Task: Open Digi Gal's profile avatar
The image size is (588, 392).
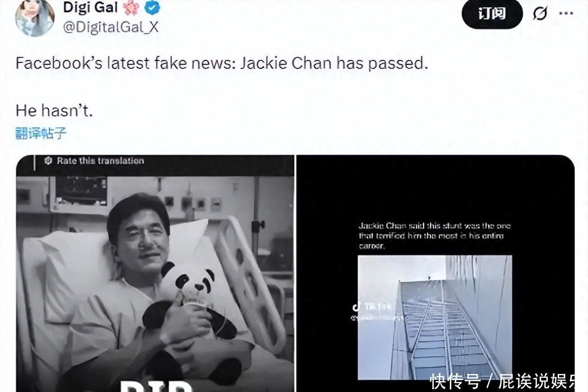Action: [x=35, y=18]
